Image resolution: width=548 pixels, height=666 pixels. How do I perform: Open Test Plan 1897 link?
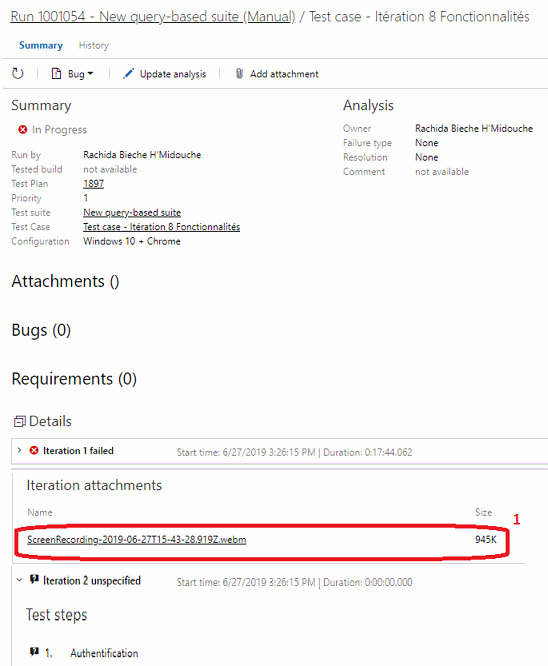[x=93, y=184]
